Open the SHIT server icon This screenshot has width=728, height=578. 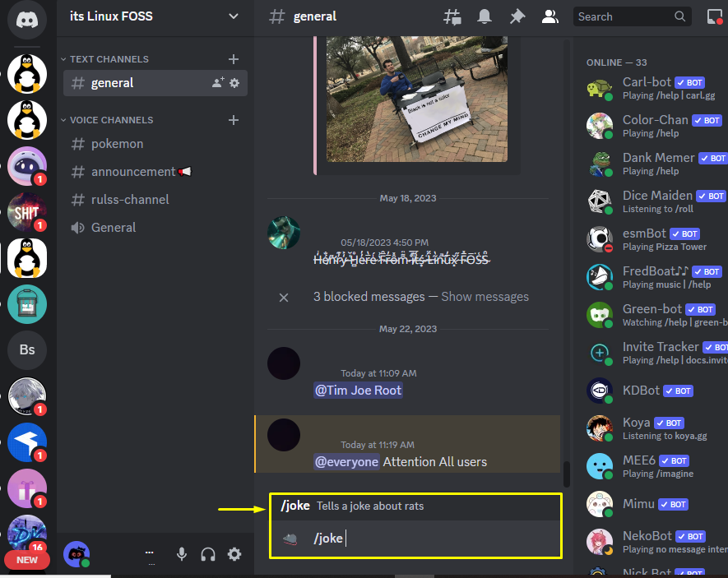pos(27,212)
